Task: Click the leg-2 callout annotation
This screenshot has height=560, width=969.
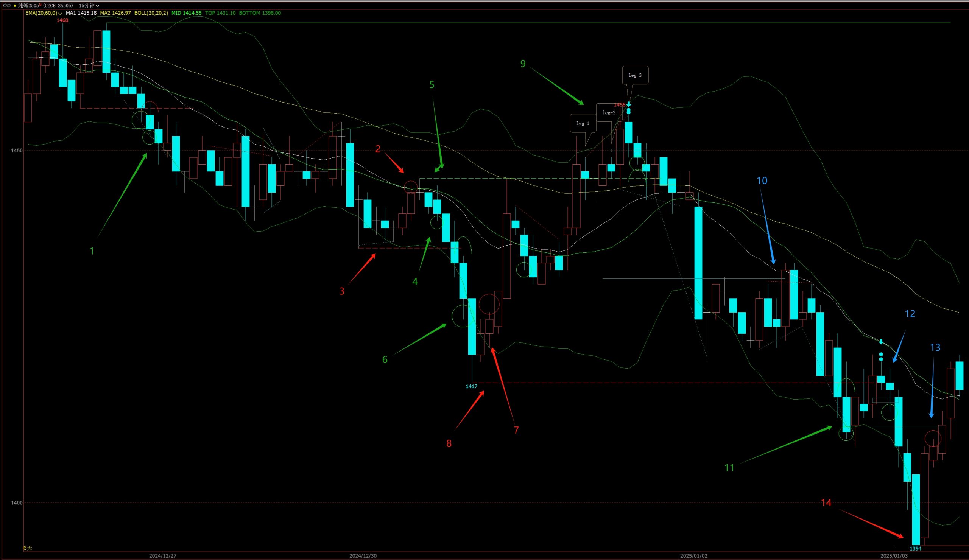Action: (609, 113)
